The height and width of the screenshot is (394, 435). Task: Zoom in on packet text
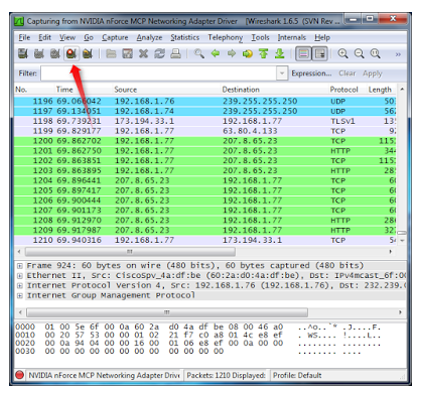point(343,54)
